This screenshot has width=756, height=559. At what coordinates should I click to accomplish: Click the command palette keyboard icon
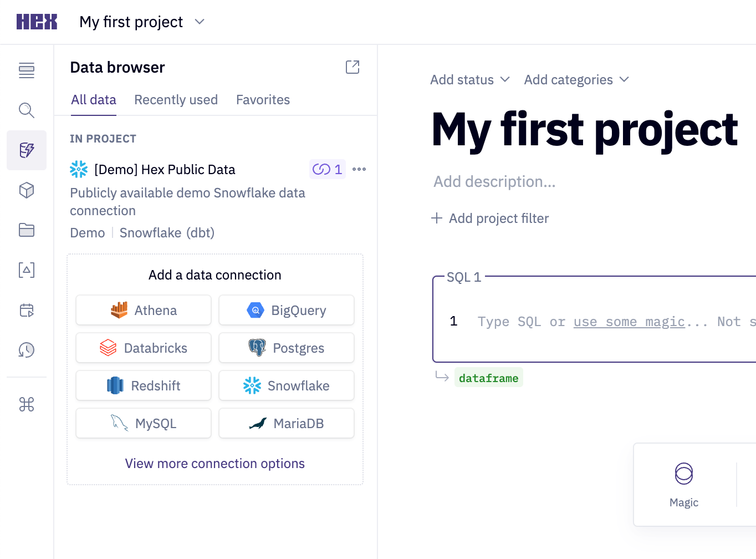[x=27, y=404]
